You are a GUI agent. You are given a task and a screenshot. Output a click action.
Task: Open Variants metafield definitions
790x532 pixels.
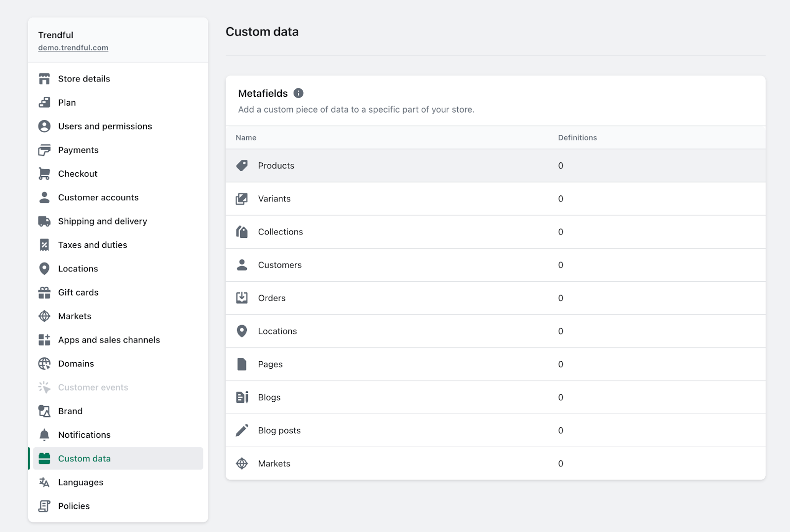(x=495, y=199)
